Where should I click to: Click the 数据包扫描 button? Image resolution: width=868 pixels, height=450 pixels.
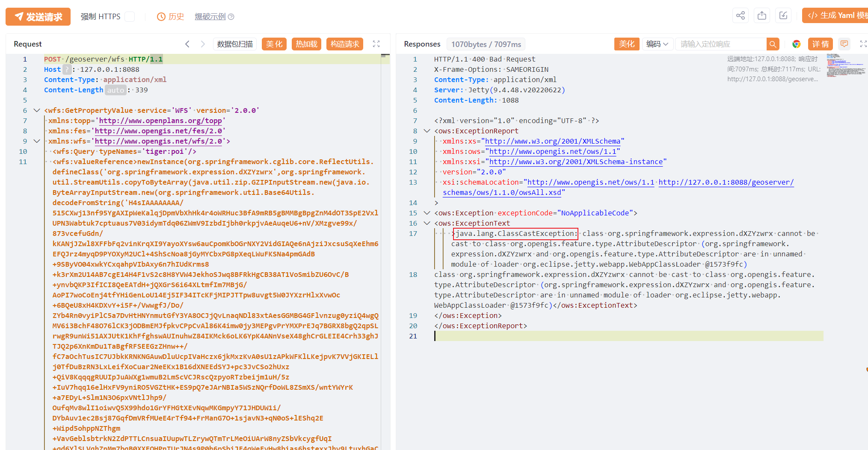click(x=235, y=44)
